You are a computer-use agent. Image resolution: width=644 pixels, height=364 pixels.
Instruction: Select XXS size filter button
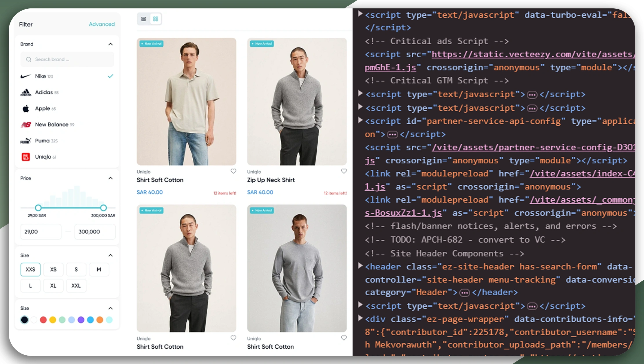coord(30,269)
